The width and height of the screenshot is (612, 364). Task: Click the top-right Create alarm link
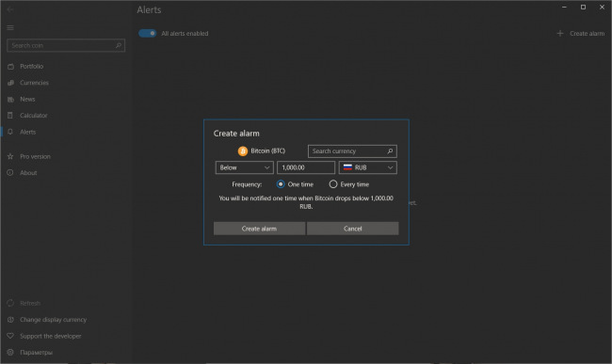[587, 34]
